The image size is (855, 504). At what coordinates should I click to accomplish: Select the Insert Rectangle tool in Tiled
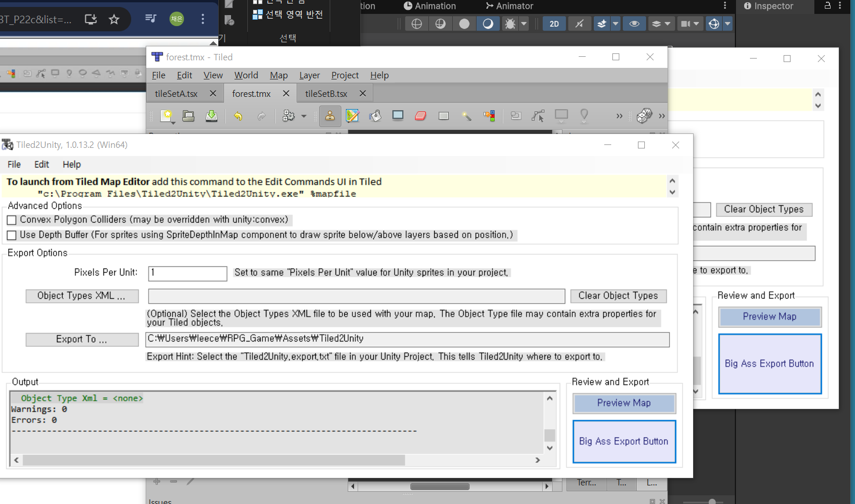click(x=561, y=116)
